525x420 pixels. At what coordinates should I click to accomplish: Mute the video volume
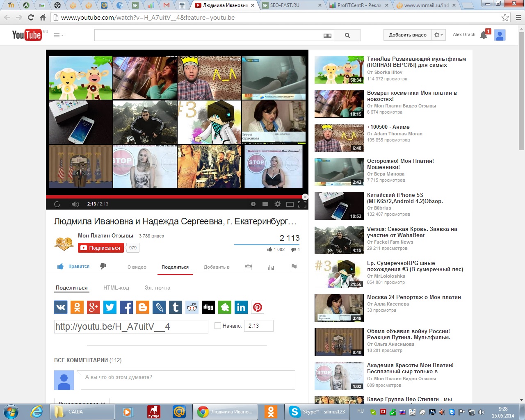point(75,204)
